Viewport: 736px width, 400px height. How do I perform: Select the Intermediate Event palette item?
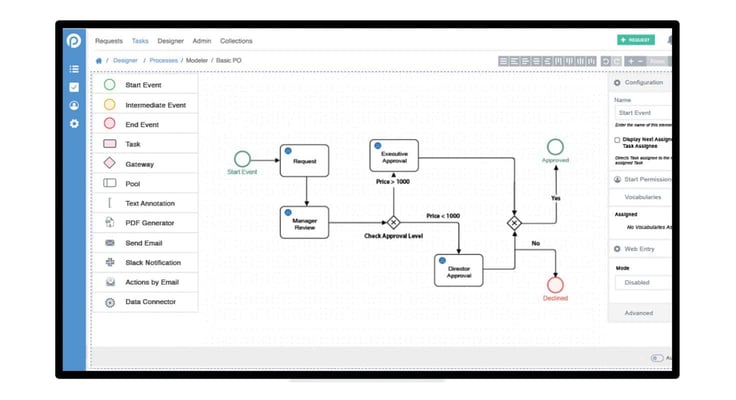(x=146, y=105)
